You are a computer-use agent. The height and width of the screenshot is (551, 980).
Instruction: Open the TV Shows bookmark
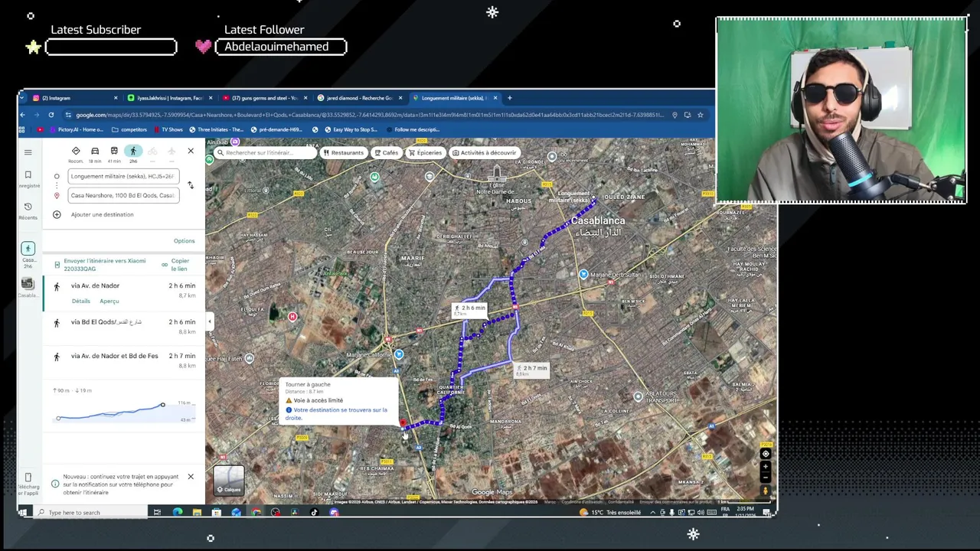point(168,129)
